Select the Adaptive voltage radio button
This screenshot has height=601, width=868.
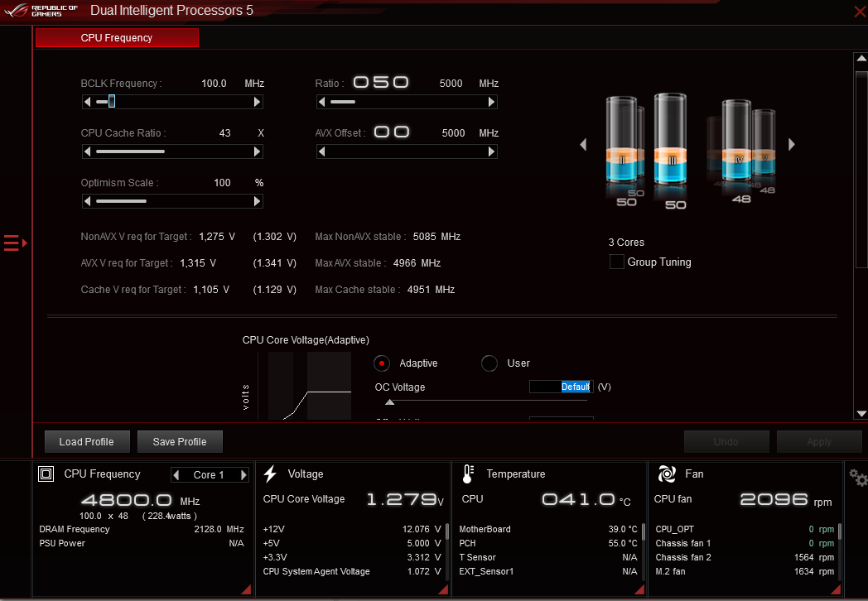[382, 363]
